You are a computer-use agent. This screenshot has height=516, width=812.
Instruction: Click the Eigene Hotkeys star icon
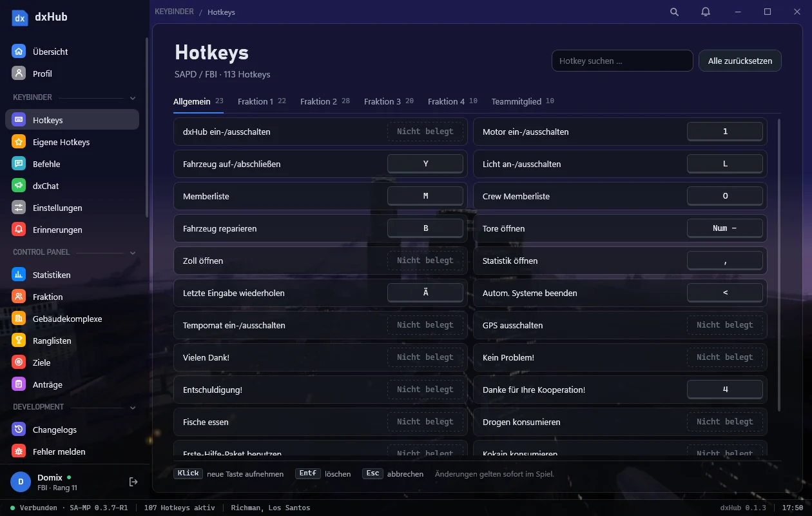[19, 142]
